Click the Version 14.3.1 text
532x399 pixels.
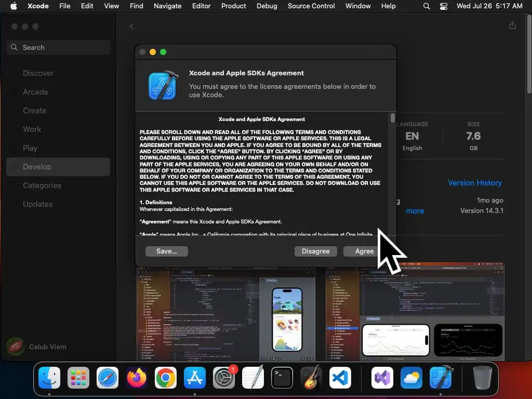pos(482,211)
